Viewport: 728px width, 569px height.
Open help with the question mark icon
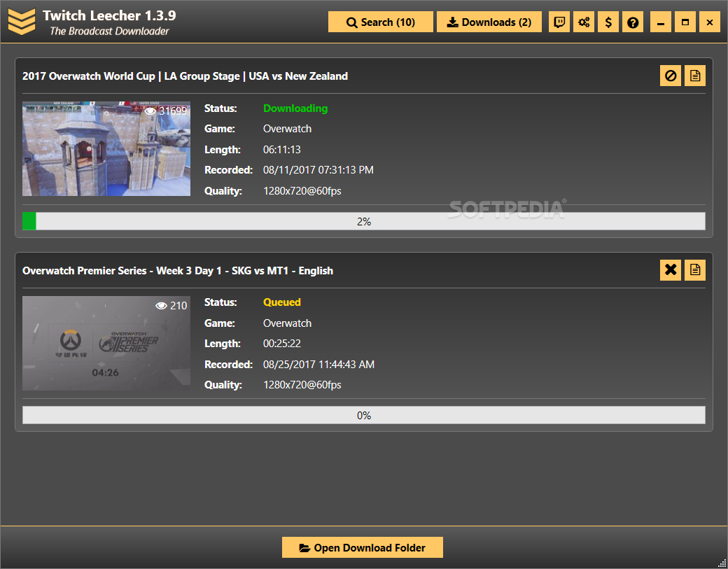tap(632, 22)
